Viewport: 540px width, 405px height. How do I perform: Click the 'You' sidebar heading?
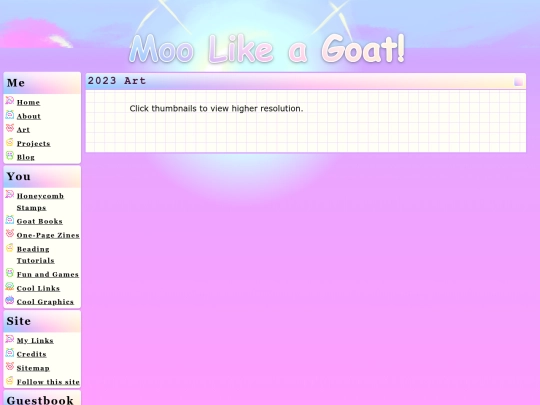(x=19, y=177)
